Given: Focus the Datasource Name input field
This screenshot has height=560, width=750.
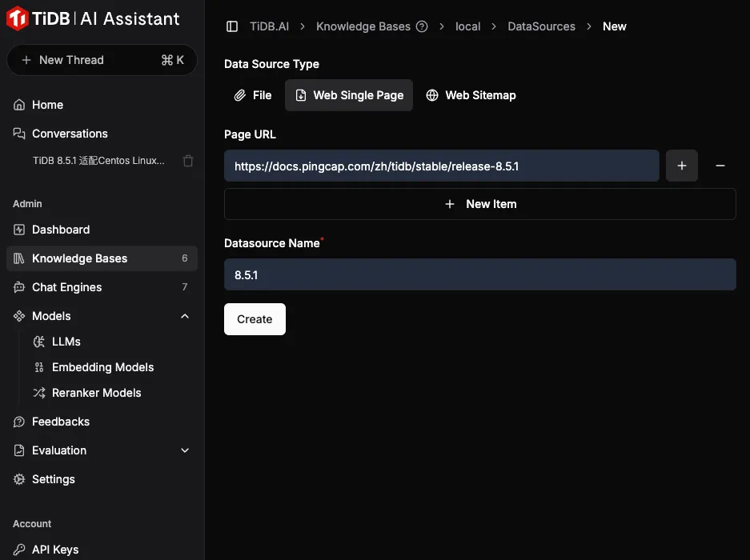Looking at the screenshot, I should click(x=479, y=274).
